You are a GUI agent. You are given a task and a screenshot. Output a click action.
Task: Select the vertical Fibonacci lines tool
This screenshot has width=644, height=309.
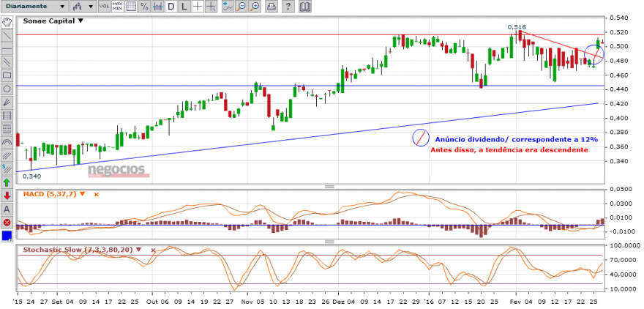tap(7, 116)
